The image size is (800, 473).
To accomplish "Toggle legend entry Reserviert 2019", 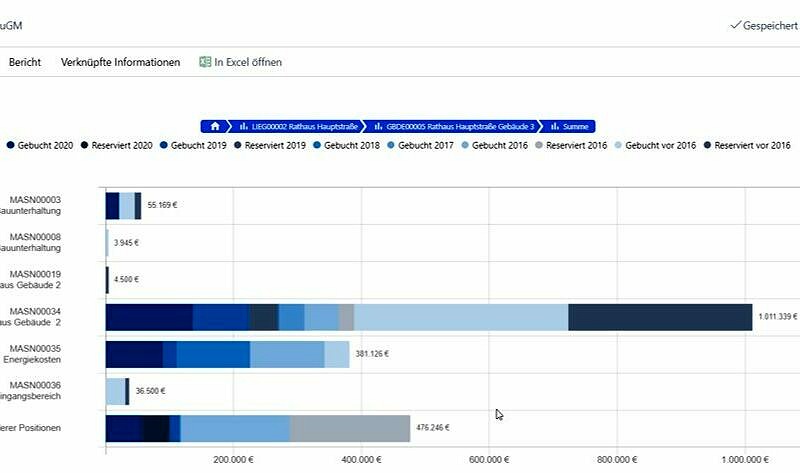I will coord(270,145).
